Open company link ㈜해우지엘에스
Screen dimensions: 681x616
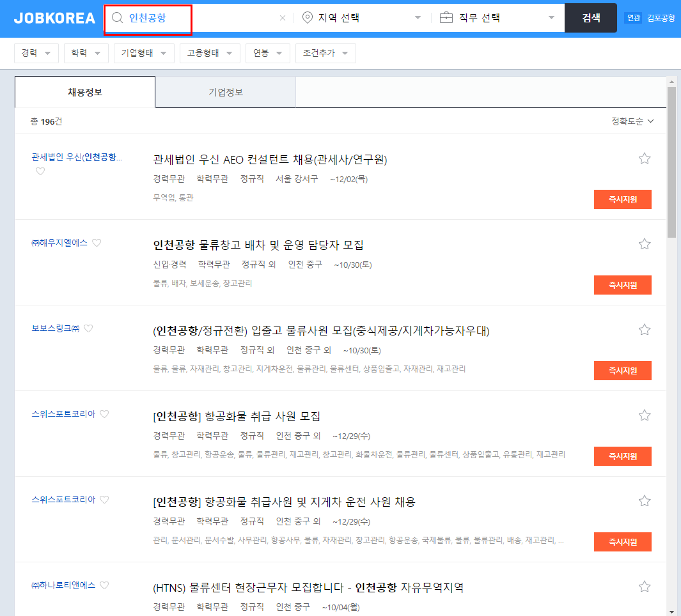[59, 243]
